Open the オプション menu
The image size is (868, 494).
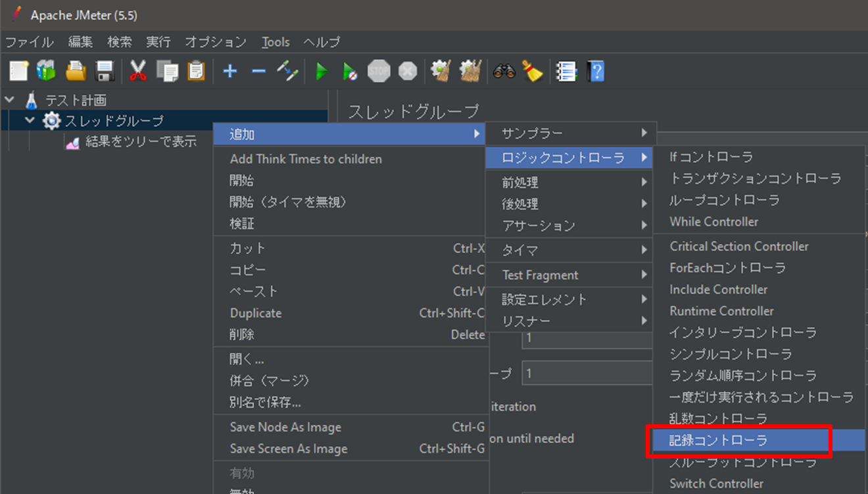pos(215,42)
